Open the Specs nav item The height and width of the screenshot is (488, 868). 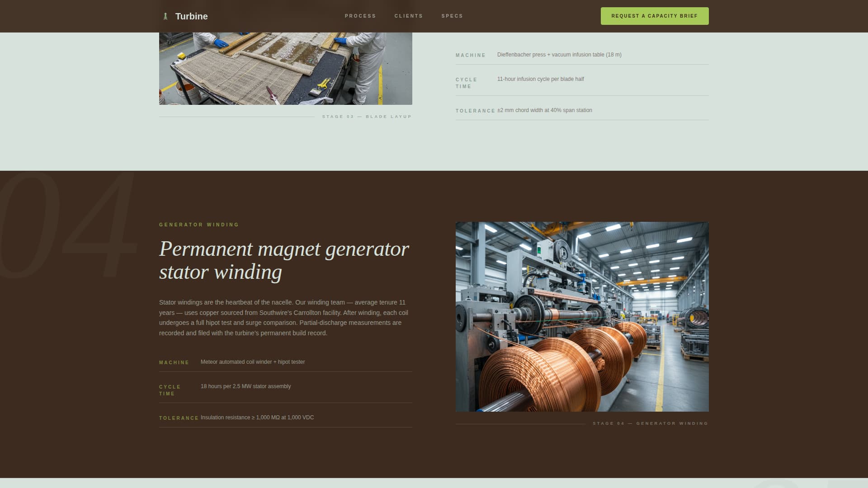[x=452, y=16]
